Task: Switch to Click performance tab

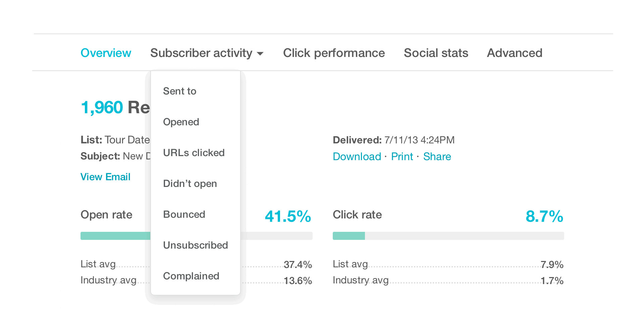Action: (334, 53)
